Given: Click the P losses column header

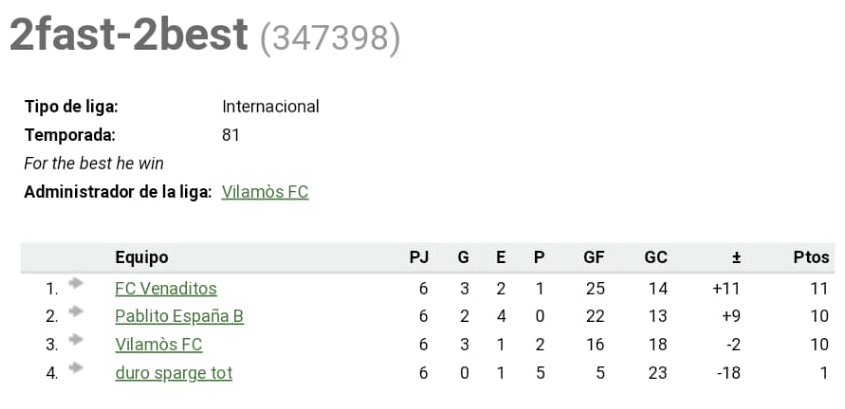Looking at the screenshot, I should 539,257.
